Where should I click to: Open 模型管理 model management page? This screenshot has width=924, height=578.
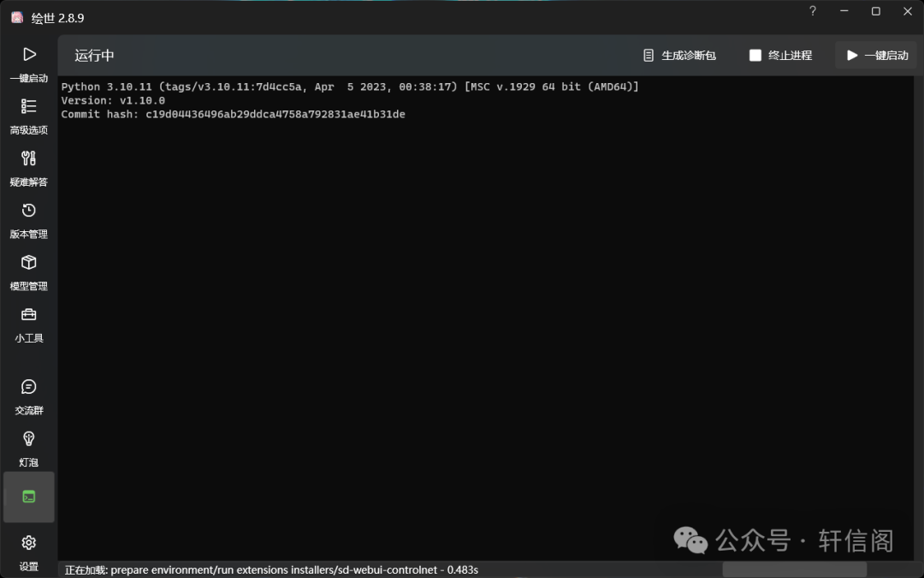29,272
